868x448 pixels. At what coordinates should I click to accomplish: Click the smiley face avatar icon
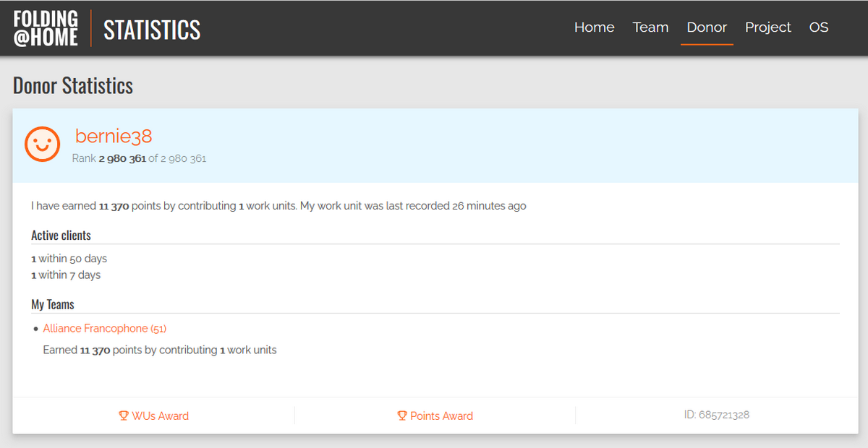pyautogui.click(x=42, y=144)
